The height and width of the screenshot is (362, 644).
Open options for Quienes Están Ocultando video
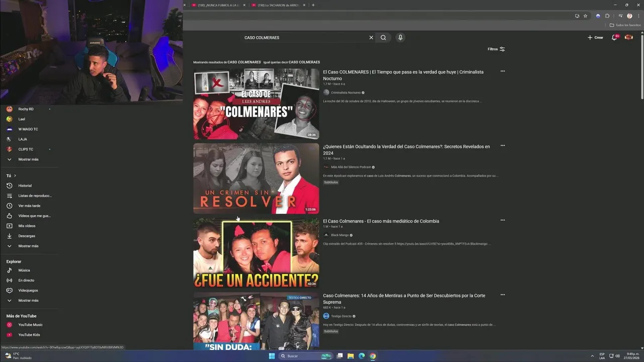pyautogui.click(x=502, y=146)
